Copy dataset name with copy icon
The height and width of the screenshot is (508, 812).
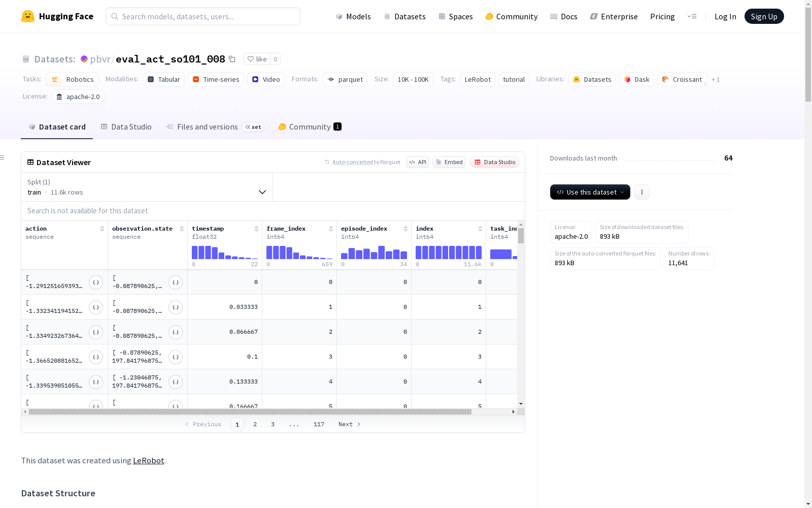[x=232, y=59]
